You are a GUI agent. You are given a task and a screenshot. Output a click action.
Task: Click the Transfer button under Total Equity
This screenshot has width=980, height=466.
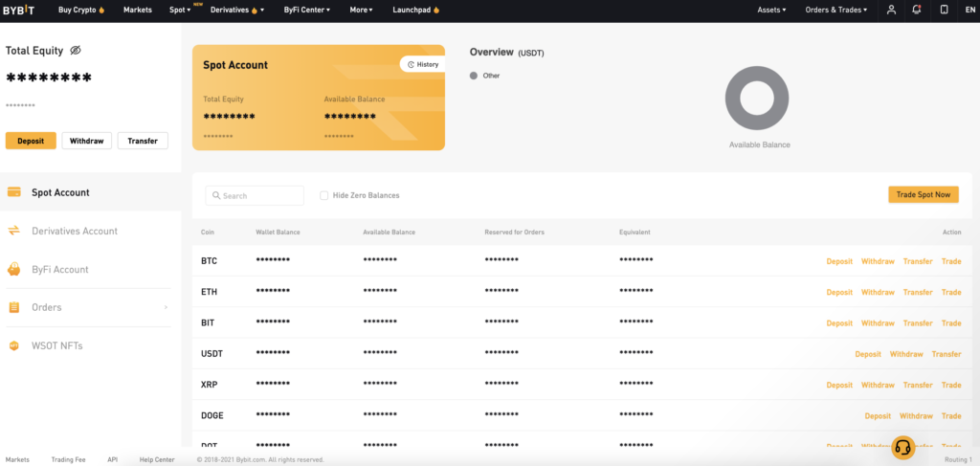point(143,141)
